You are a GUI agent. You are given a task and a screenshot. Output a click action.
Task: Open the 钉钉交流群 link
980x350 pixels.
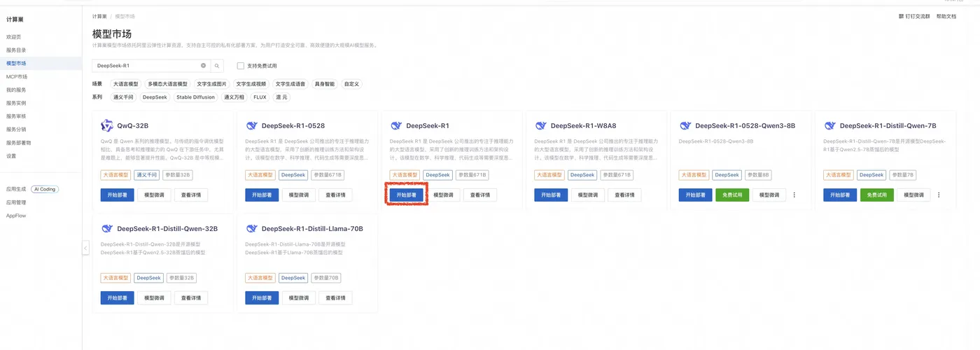tap(918, 16)
